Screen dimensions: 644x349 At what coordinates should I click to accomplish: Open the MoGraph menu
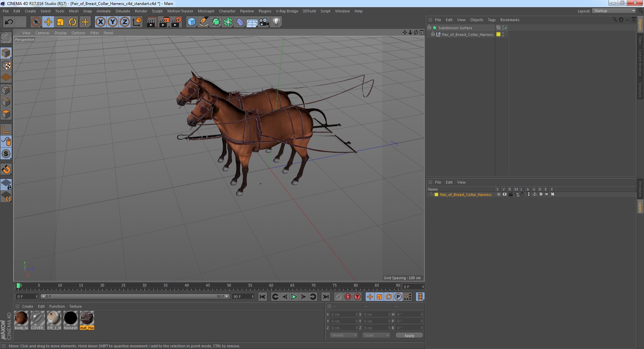206,11
